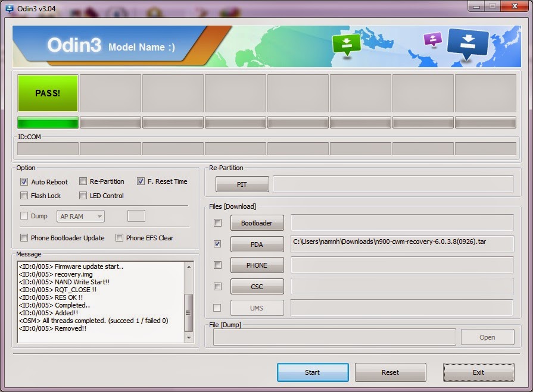Image resolution: width=533 pixels, height=392 pixels.
Task: Click the PHONE file button
Action: [257, 265]
